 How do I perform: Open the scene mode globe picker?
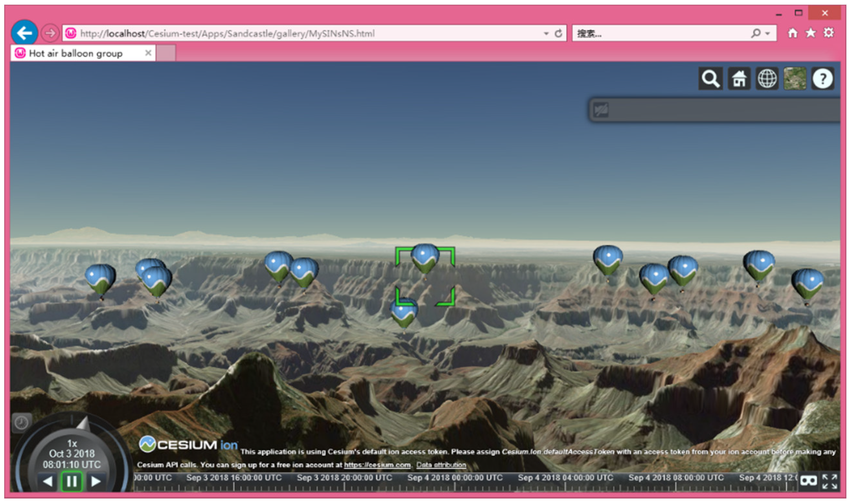tap(767, 79)
